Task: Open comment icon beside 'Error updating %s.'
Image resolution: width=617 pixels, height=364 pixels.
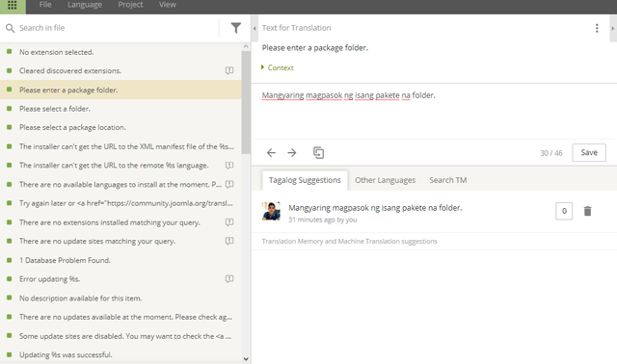Action: 229,279
